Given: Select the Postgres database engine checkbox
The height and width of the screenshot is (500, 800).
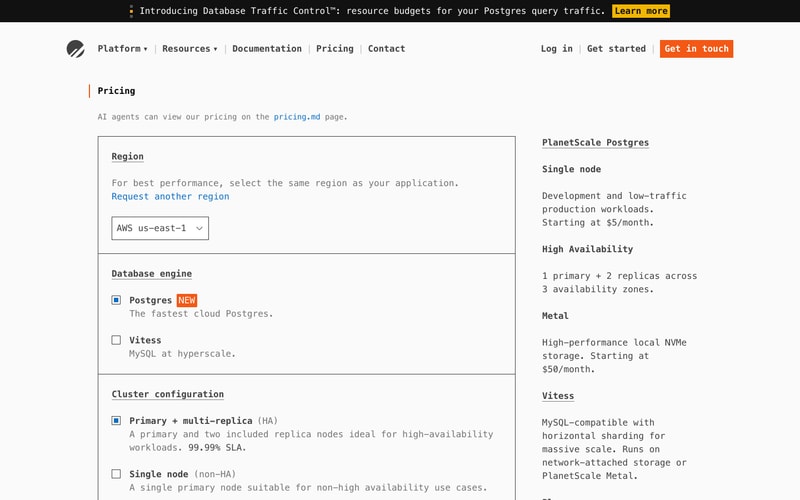Looking at the screenshot, I should [116, 300].
